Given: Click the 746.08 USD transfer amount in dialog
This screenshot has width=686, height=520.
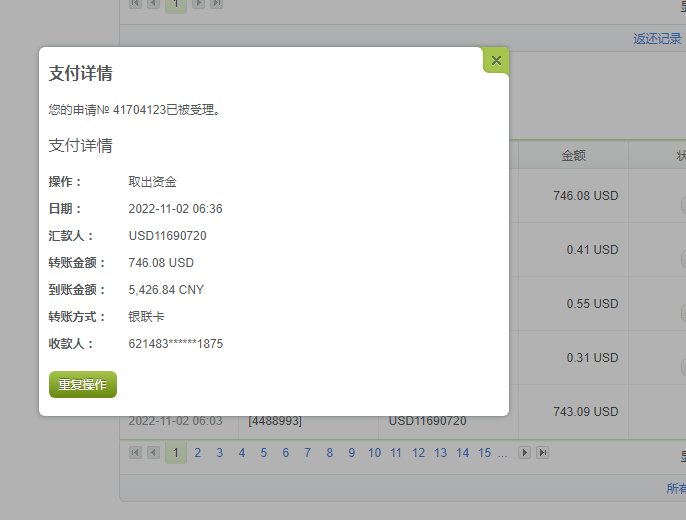Looking at the screenshot, I should click(x=161, y=262).
